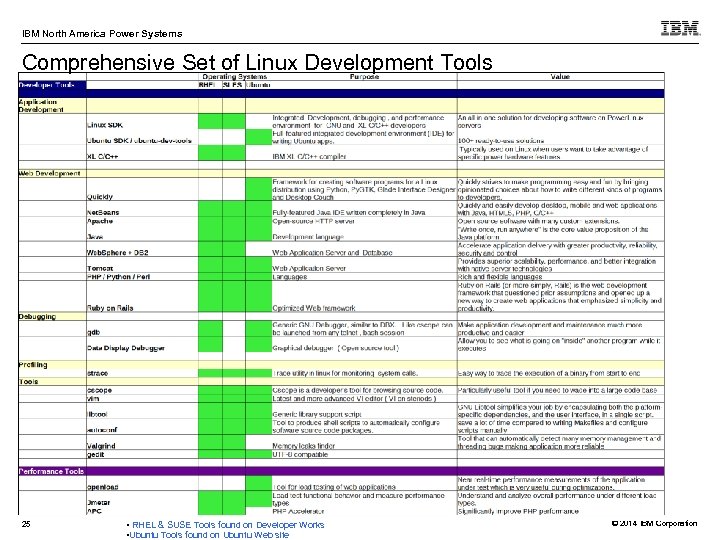Viewport: 720px width, 540px height.
Task: Select the 'Web Development' section label
Action: pyautogui.click(x=50, y=174)
